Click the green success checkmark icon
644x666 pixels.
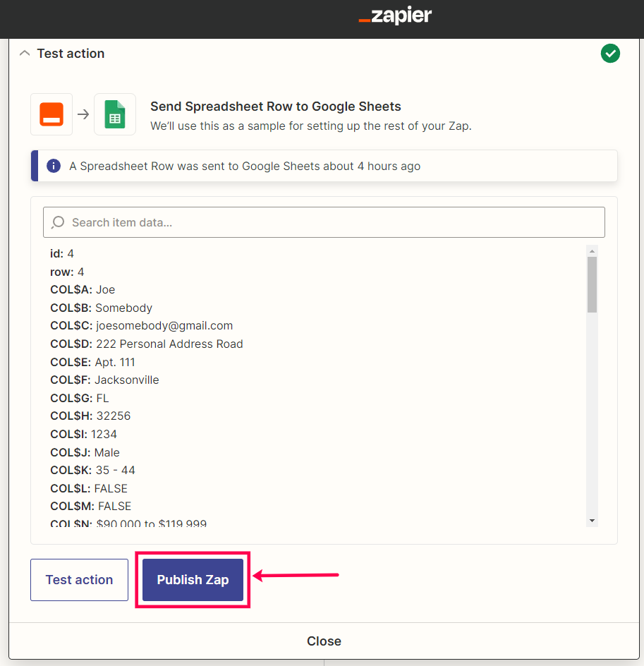click(x=610, y=54)
